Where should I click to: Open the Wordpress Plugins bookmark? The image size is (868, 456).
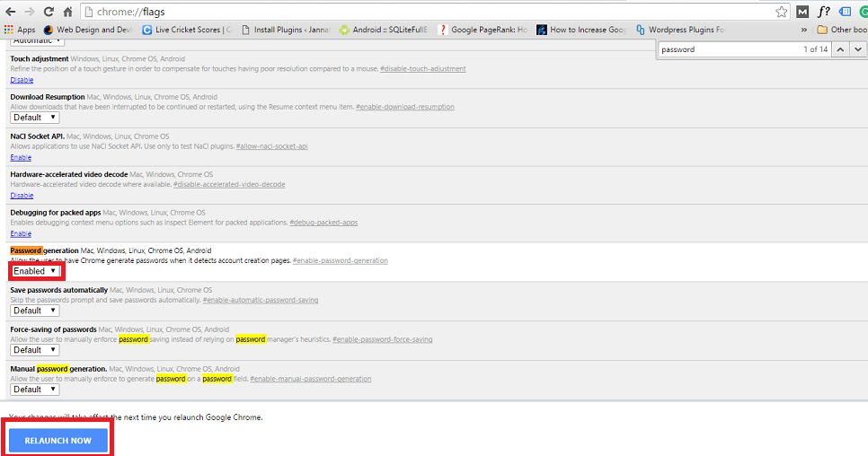tap(680, 30)
